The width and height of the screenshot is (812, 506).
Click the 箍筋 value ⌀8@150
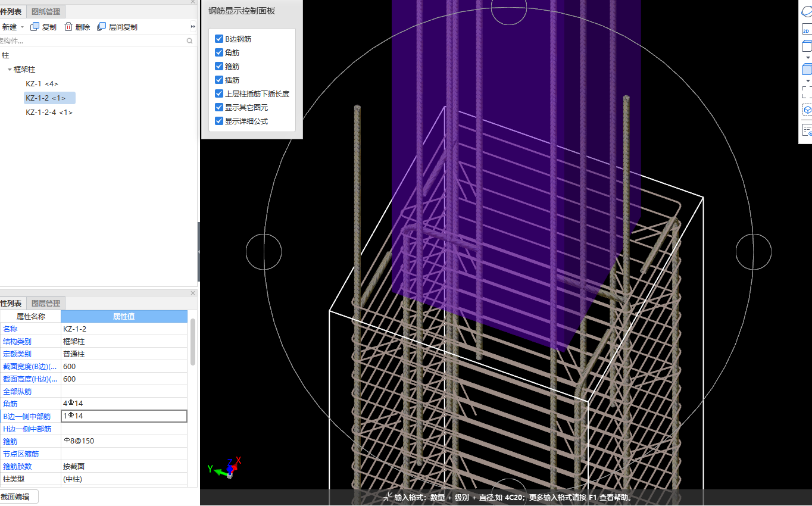[124, 441]
